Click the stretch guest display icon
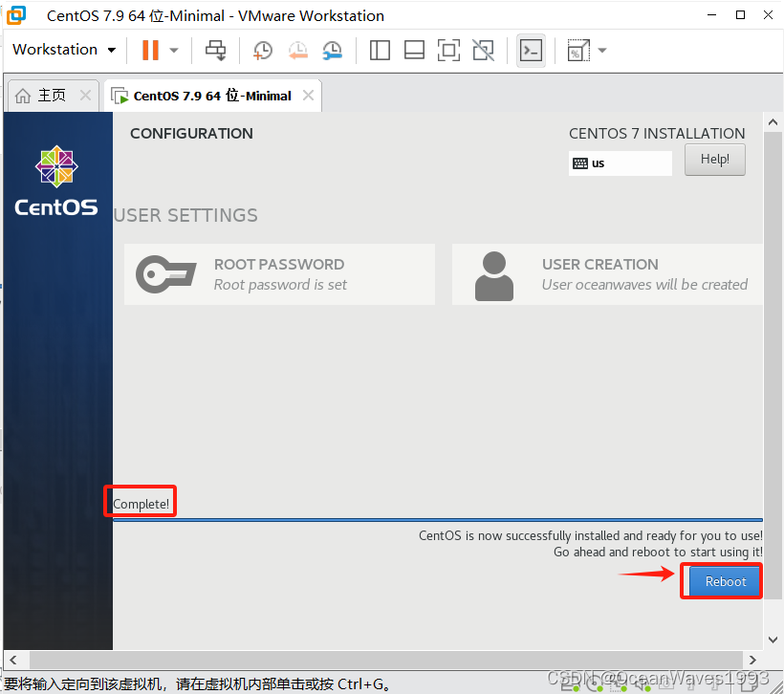The width and height of the screenshot is (784, 694). (x=578, y=50)
